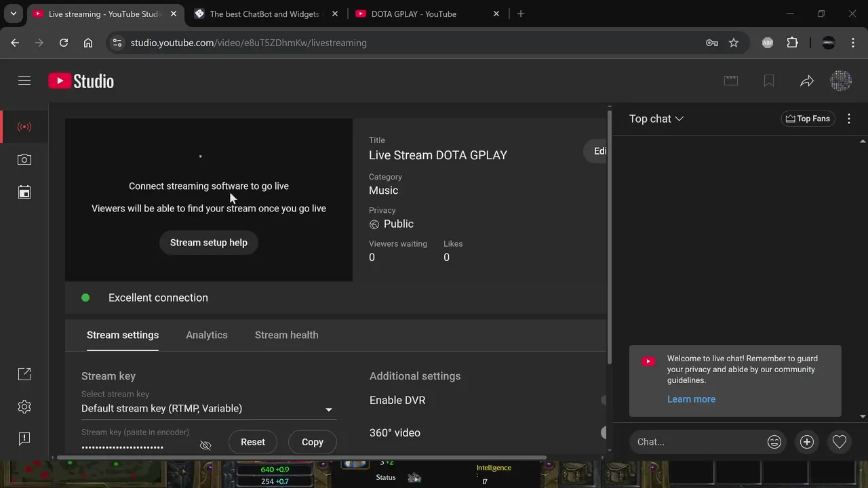Click the open-in-new-window sidebar icon
Image resolution: width=868 pixels, height=488 pixels.
tap(24, 374)
